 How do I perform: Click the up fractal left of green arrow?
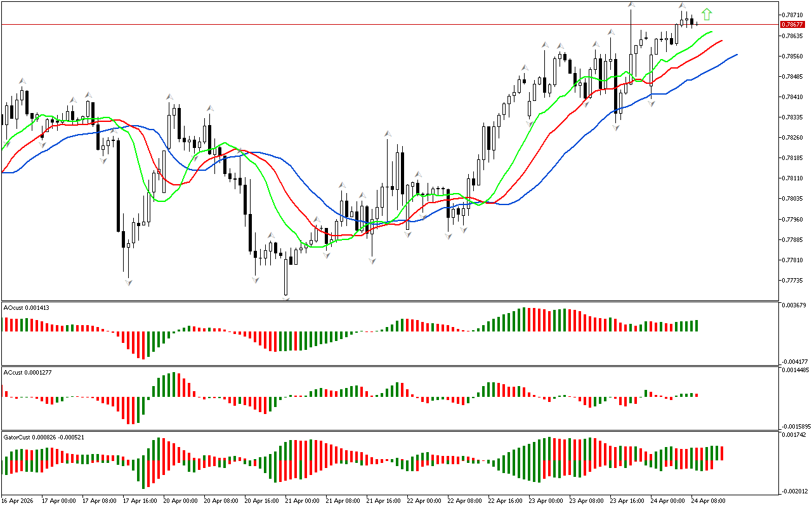[683, 6]
